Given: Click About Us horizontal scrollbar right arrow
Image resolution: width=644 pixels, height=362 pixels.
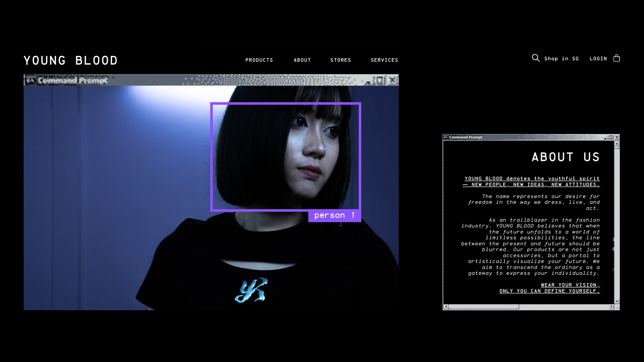Looking at the screenshot, I should click(611, 307).
